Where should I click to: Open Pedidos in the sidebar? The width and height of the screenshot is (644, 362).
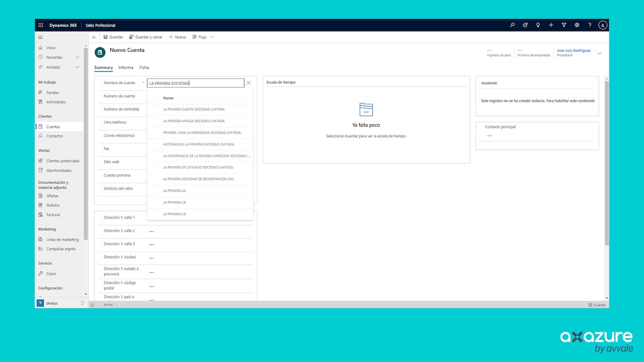[x=53, y=205]
